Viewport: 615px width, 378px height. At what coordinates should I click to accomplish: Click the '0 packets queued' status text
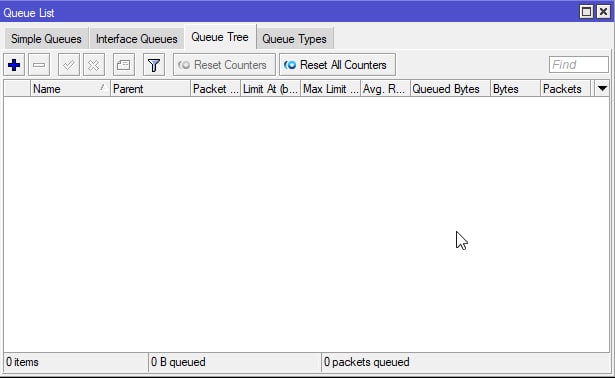click(x=367, y=362)
